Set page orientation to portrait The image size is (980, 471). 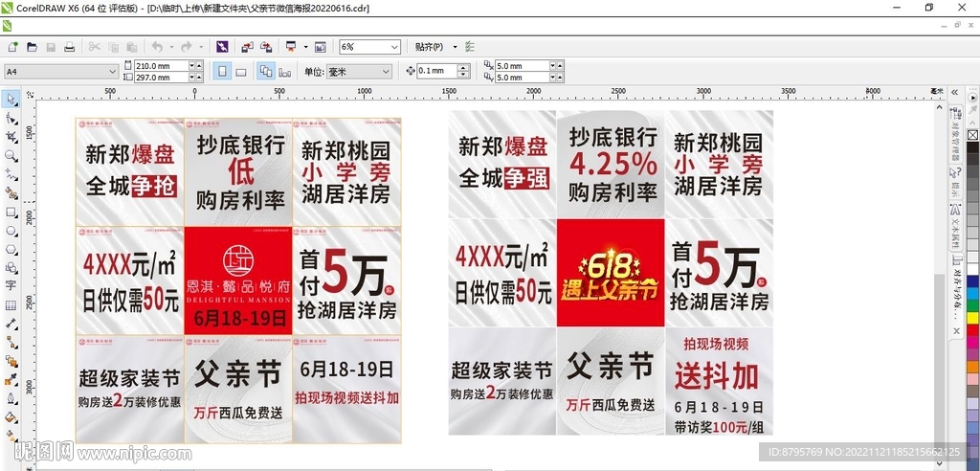(x=222, y=71)
